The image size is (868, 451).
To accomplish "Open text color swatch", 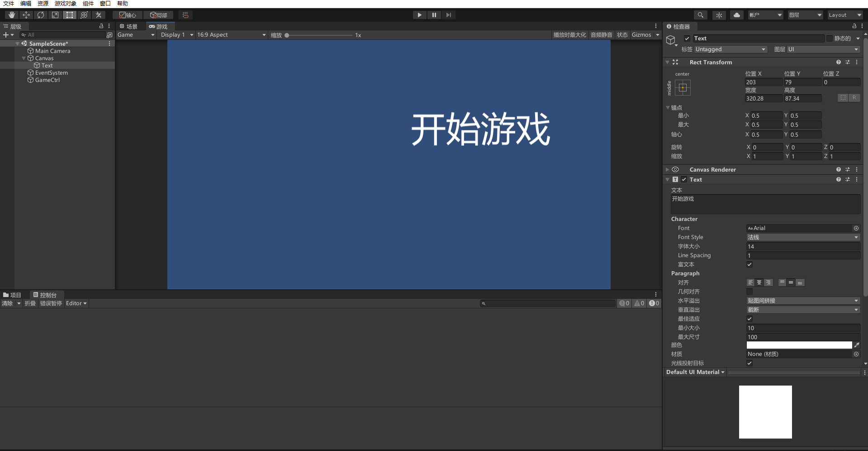I will [x=799, y=345].
